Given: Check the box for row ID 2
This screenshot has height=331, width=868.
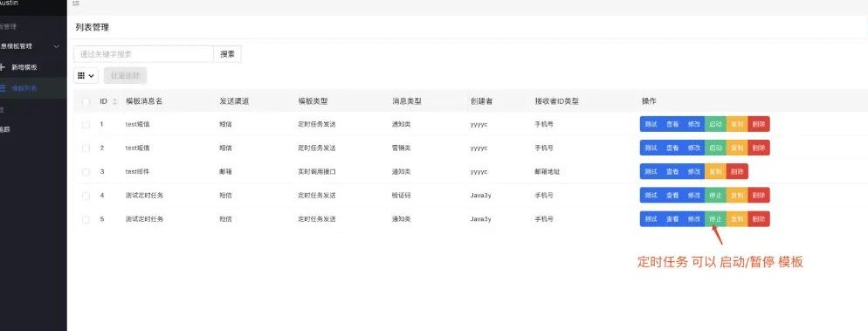Looking at the screenshot, I should (86, 148).
